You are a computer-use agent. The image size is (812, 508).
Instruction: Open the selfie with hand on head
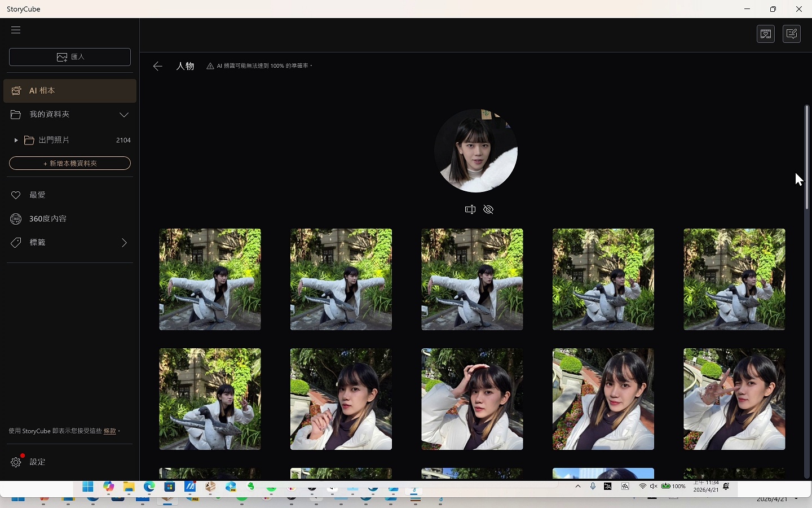click(472, 399)
